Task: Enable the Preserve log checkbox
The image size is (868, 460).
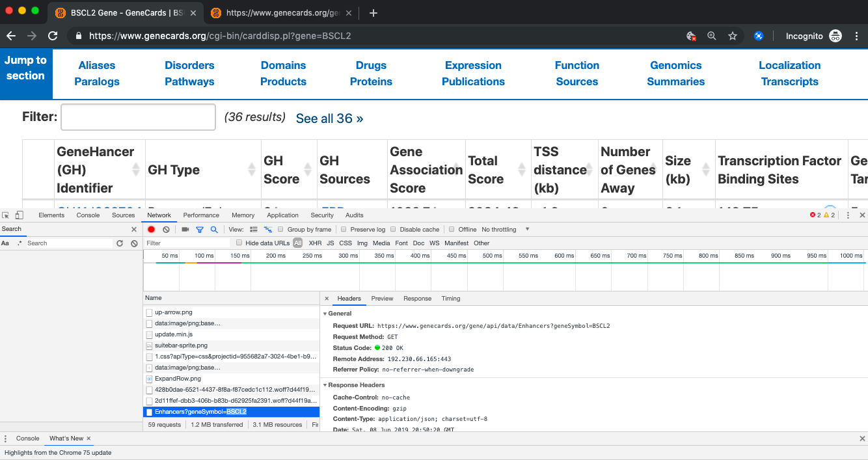Action: click(x=346, y=230)
